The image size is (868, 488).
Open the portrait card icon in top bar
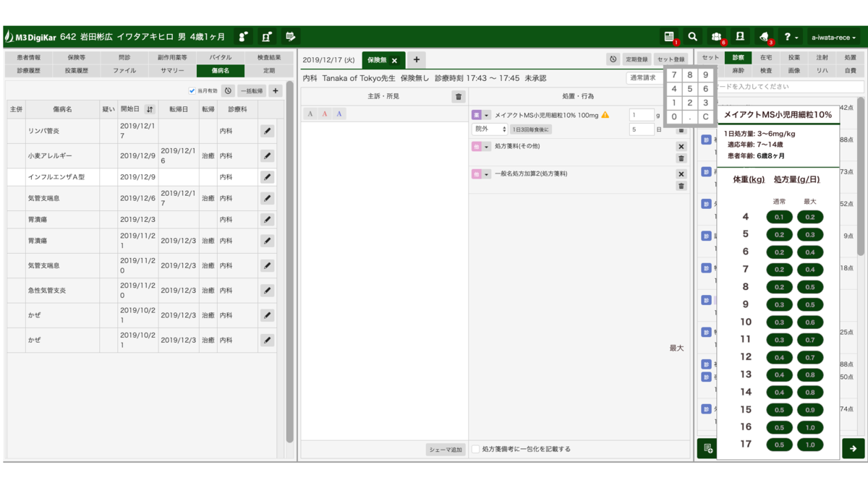pos(740,37)
